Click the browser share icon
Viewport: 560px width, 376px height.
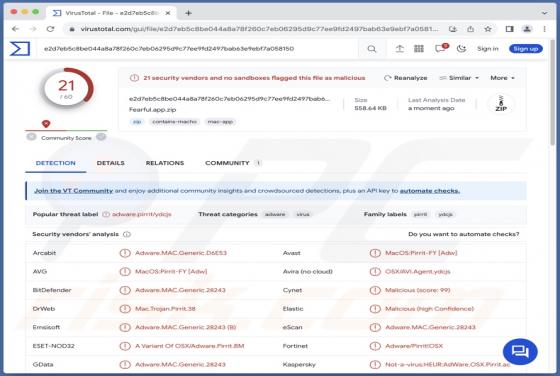(470, 29)
